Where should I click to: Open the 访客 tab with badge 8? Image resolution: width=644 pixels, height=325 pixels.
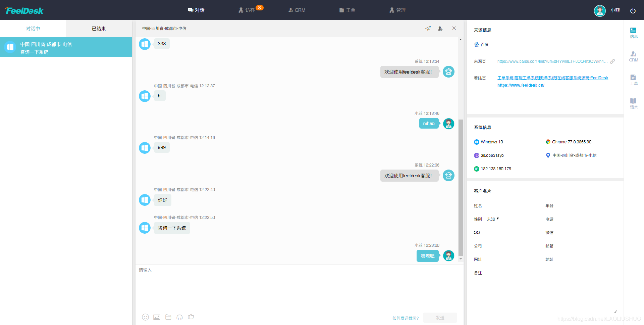(x=251, y=10)
